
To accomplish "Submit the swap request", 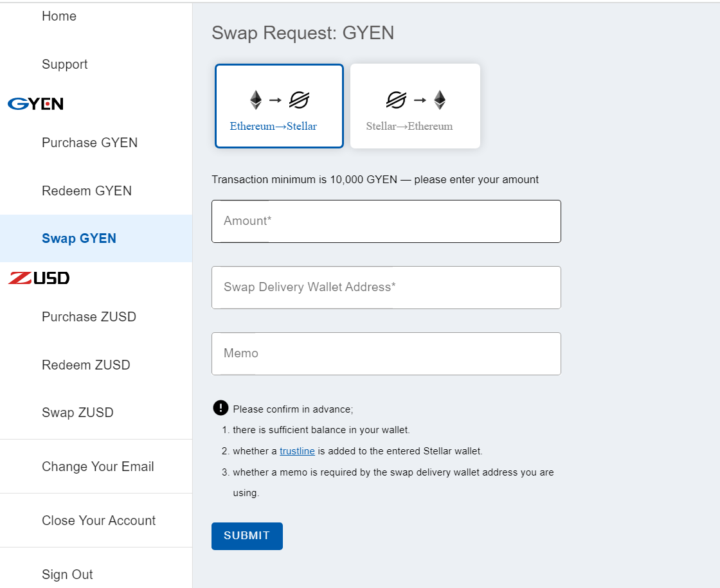I will point(247,536).
